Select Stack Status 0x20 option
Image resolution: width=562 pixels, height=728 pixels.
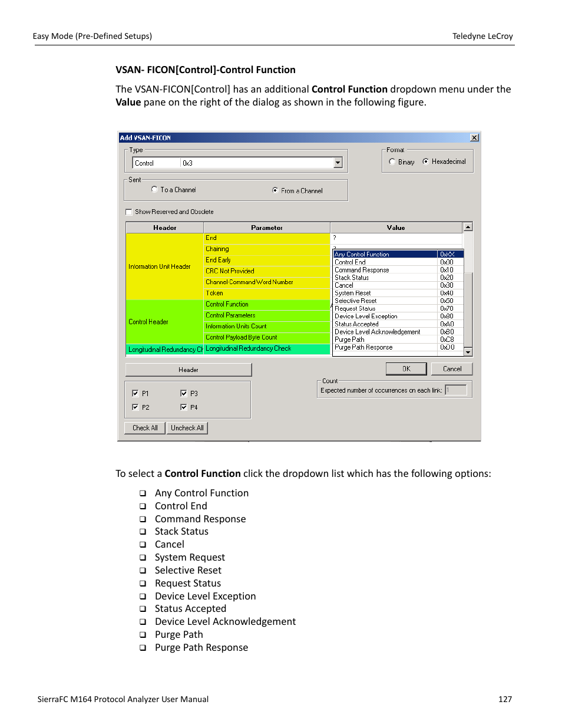click(398, 277)
